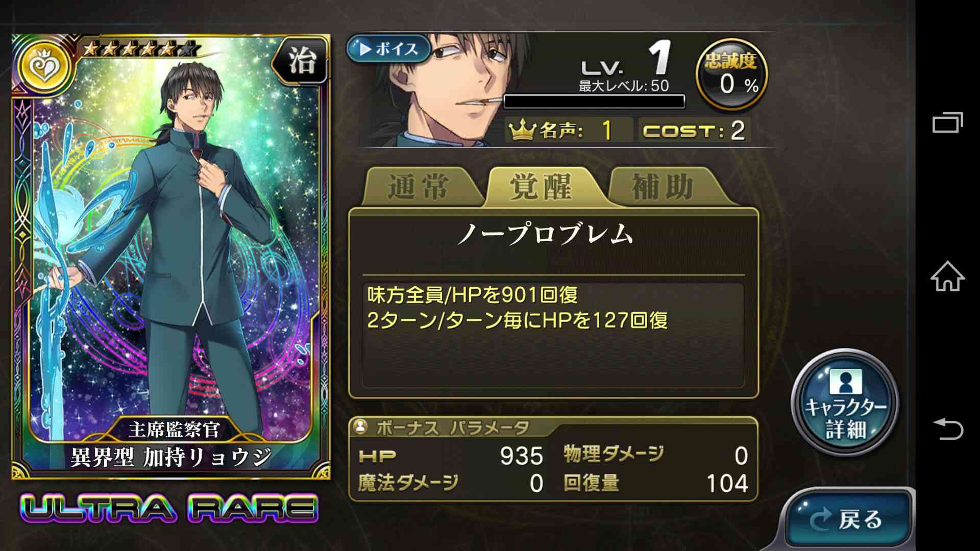
Task: Tap the experience progress bar
Action: (594, 102)
